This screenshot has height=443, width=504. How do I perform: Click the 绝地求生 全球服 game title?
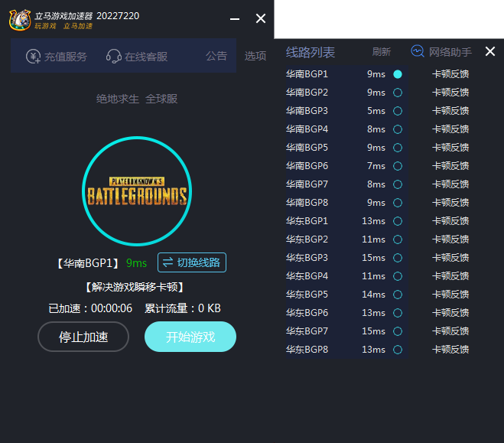click(x=137, y=99)
